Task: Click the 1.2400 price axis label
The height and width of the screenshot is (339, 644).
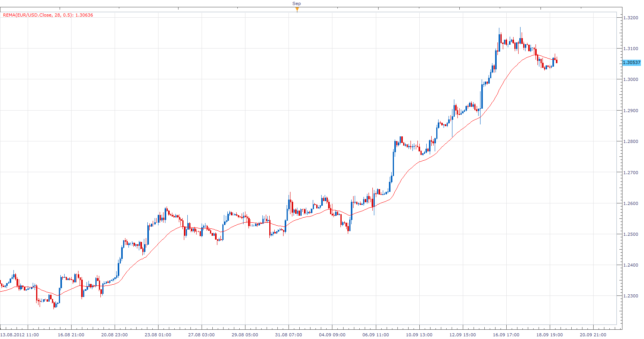Action: coord(631,265)
